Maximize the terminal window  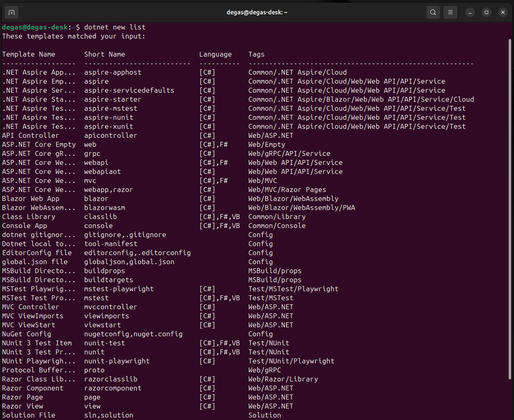coord(486,12)
